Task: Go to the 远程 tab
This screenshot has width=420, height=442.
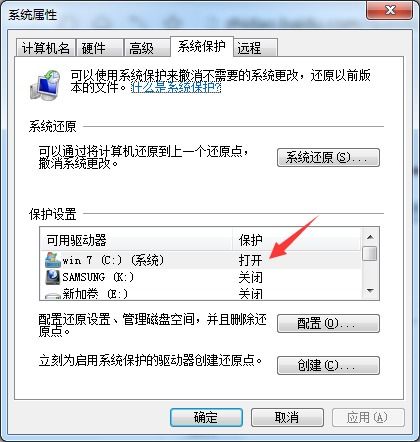Action: [x=255, y=48]
